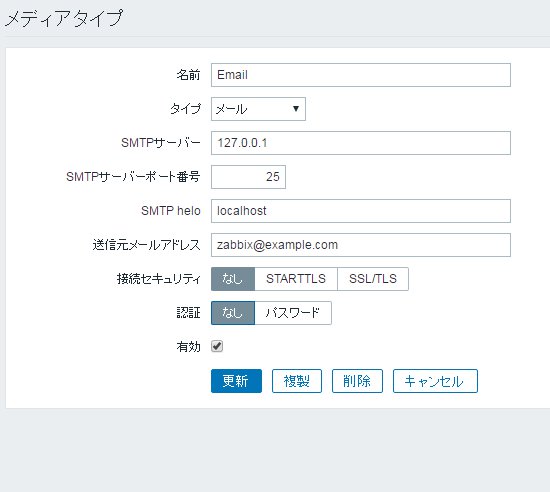The width and height of the screenshot is (550, 492).
Task: Click the 名前 field containing Email
Action: (361, 75)
